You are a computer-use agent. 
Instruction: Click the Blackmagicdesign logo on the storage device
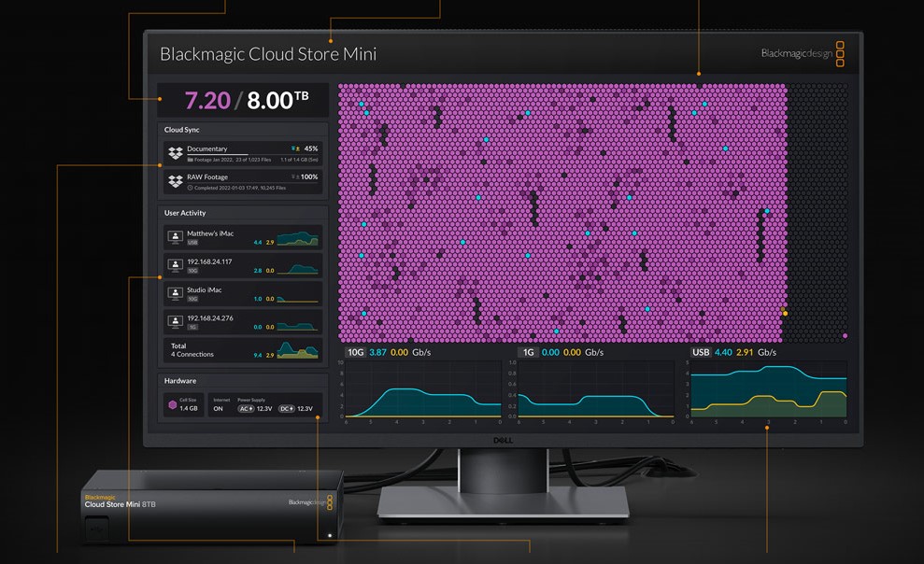click(310, 502)
